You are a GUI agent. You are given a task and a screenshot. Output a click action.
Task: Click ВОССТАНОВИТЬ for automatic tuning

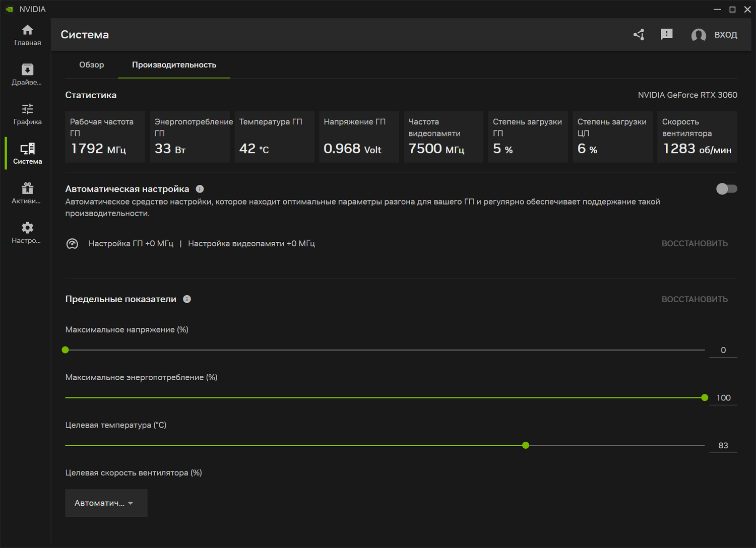[x=694, y=244]
